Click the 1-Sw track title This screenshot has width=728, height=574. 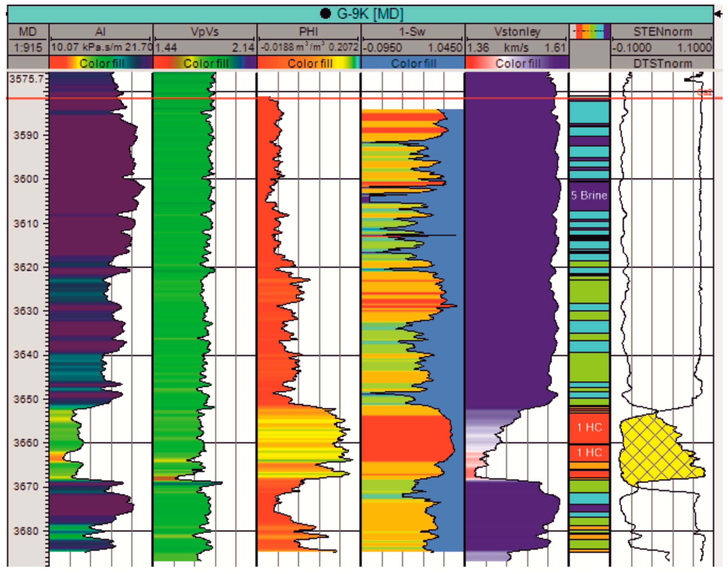pyautogui.click(x=412, y=32)
